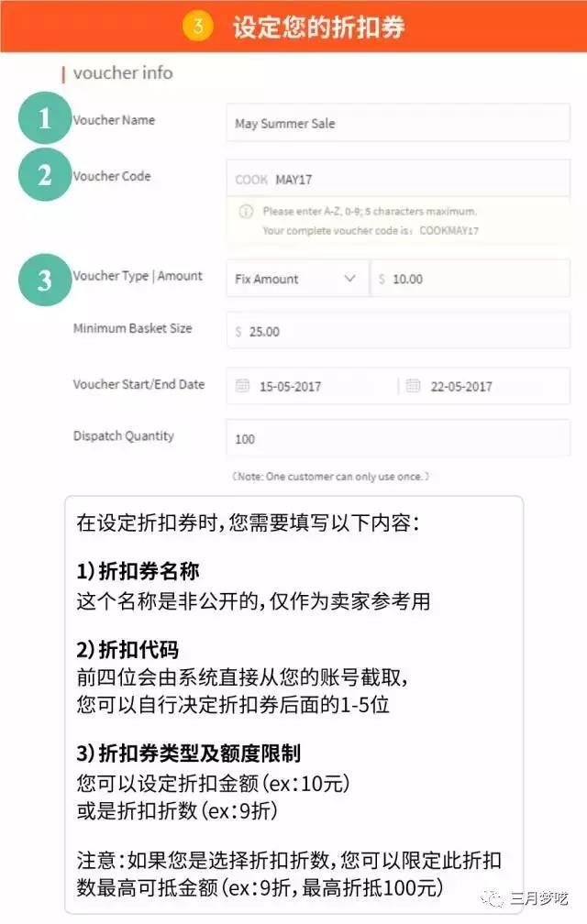Click the orange header banner title
587x924 pixels.
point(319,27)
